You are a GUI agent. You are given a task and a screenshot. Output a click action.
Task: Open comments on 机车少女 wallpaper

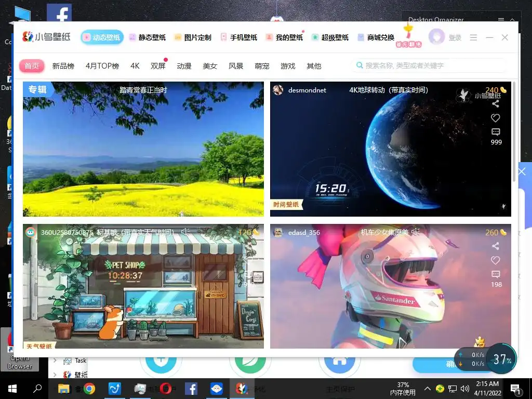496,274
